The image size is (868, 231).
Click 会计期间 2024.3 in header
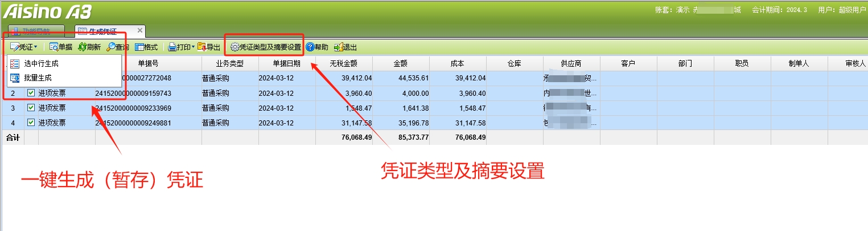(x=779, y=10)
